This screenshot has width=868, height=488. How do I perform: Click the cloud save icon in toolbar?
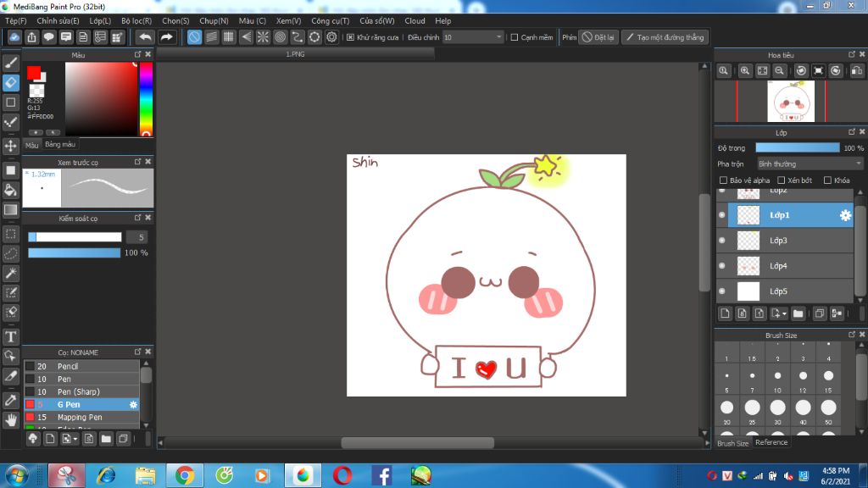click(14, 37)
